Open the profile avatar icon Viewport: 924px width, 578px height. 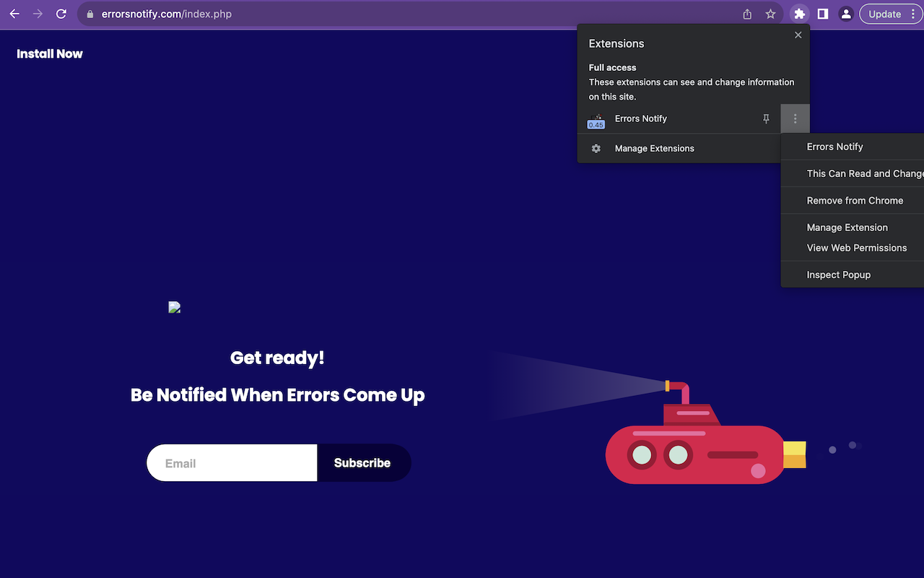click(x=846, y=14)
